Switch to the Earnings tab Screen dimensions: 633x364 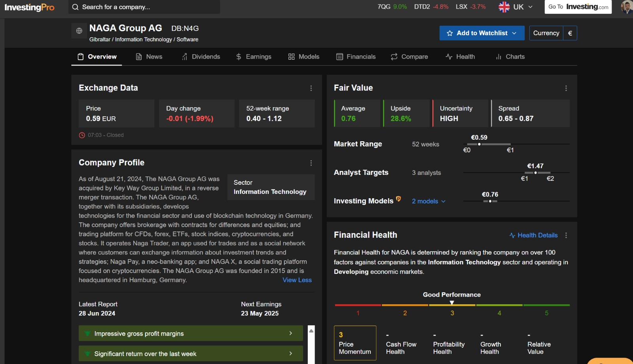pyautogui.click(x=254, y=57)
